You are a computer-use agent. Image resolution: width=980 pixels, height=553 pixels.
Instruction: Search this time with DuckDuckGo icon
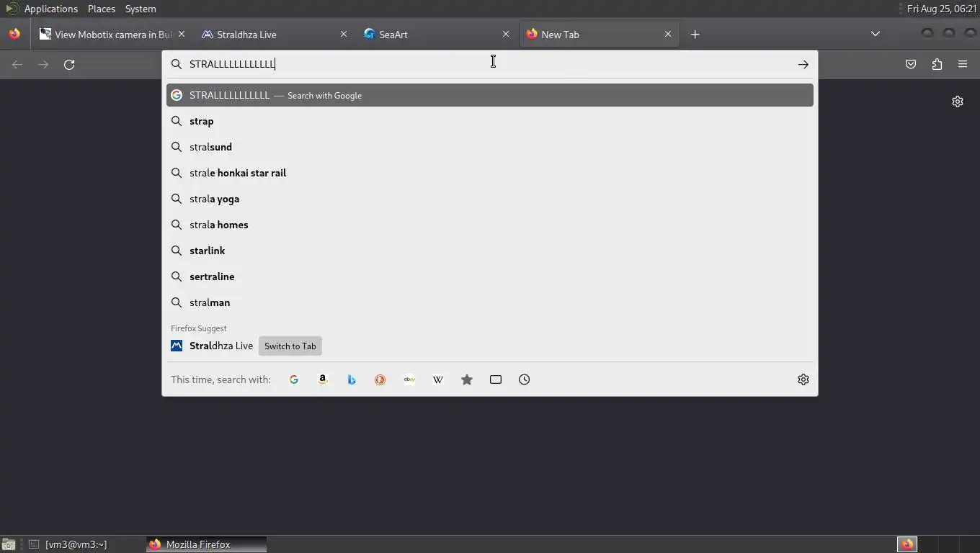pos(380,379)
